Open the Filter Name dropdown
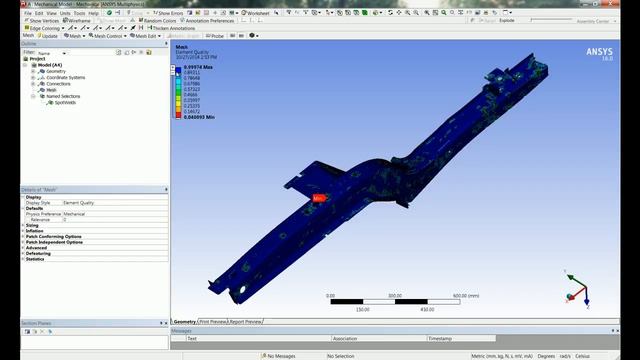This screenshot has height=360, width=640. click(51, 53)
